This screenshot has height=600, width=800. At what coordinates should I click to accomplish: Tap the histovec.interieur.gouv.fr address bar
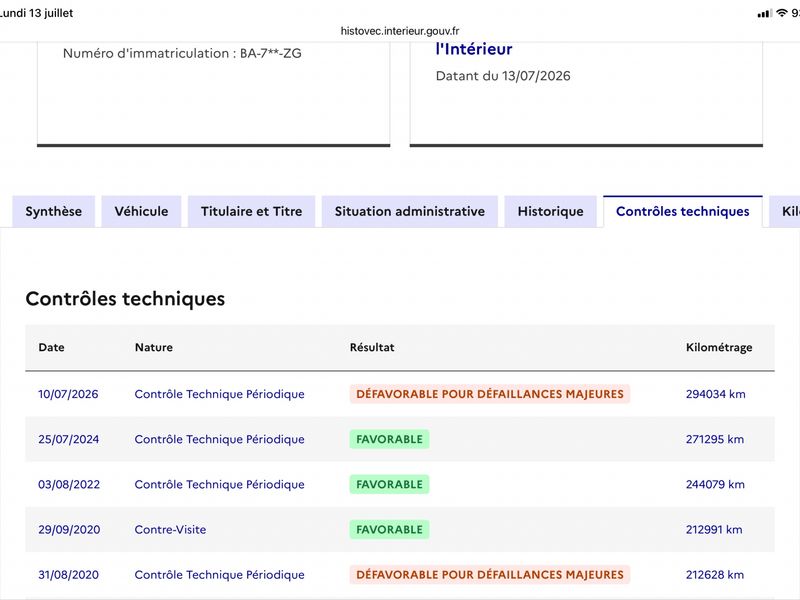(x=400, y=31)
